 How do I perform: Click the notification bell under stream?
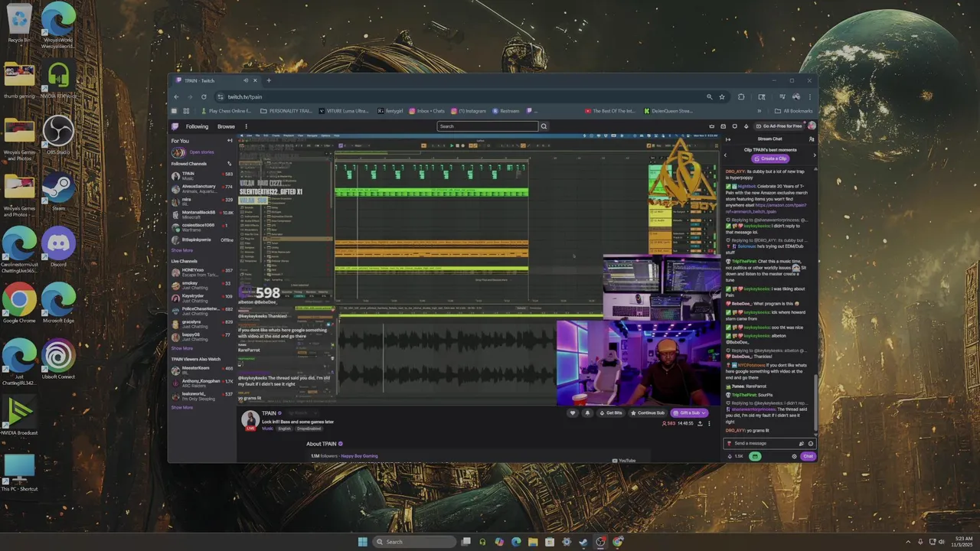click(587, 412)
